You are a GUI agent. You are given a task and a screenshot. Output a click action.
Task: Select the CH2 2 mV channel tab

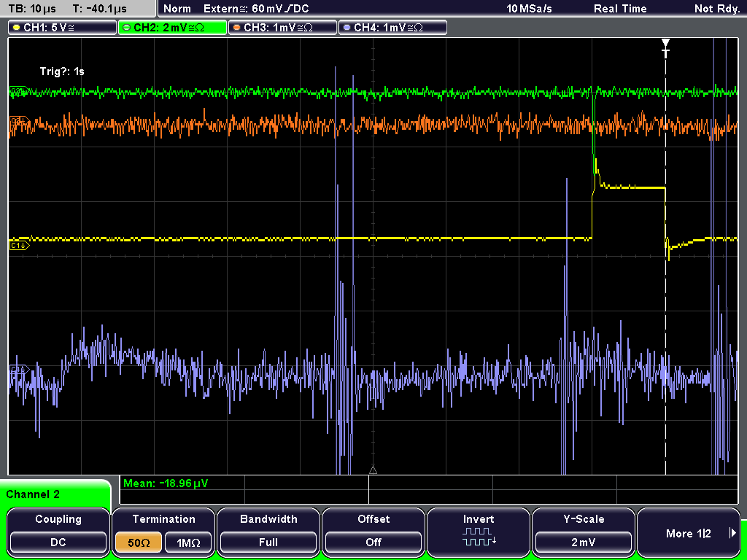point(172,28)
